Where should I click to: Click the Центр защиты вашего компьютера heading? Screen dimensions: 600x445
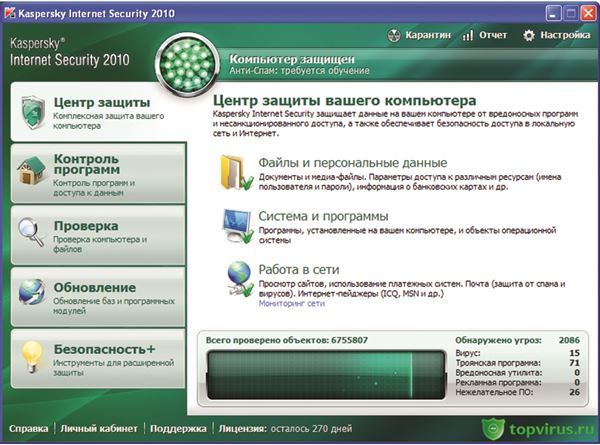click(344, 101)
